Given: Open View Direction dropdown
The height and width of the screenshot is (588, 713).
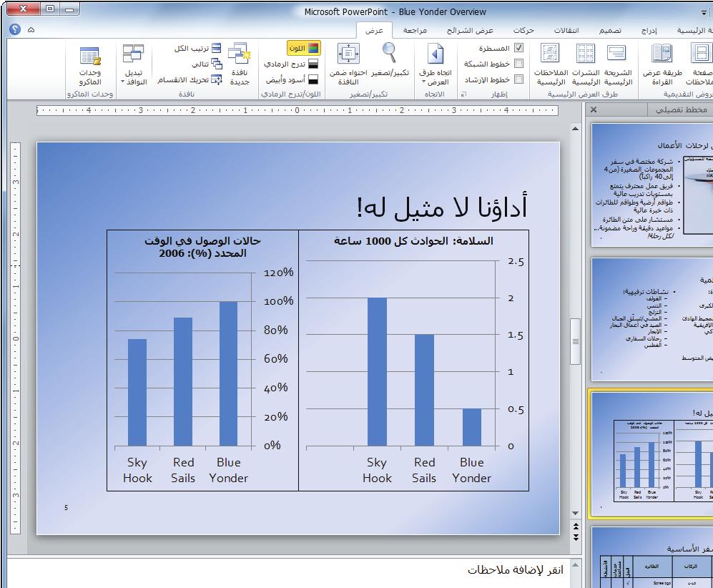Looking at the screenshot, I should [x=436, y=64].
